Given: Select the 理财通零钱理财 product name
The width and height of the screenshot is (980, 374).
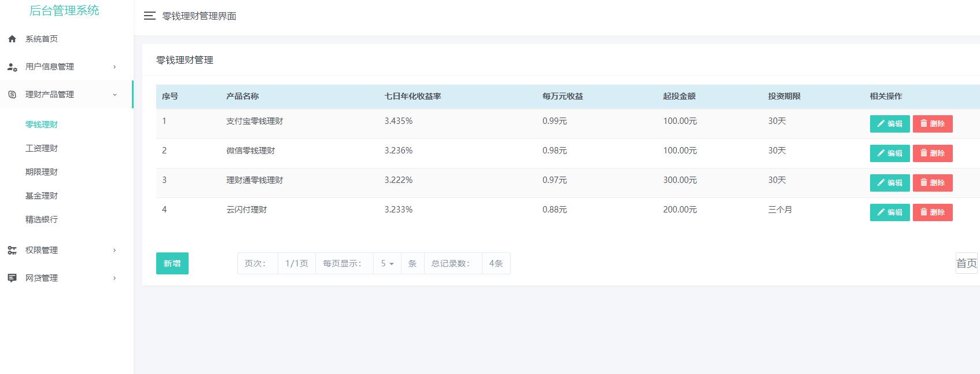Looking at the screenshot, I should coord(255,180).
